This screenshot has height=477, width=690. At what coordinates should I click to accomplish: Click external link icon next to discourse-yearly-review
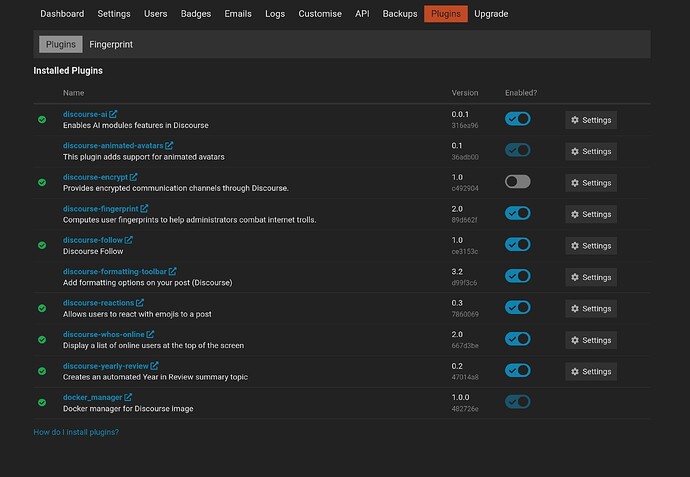coord(154,366)
